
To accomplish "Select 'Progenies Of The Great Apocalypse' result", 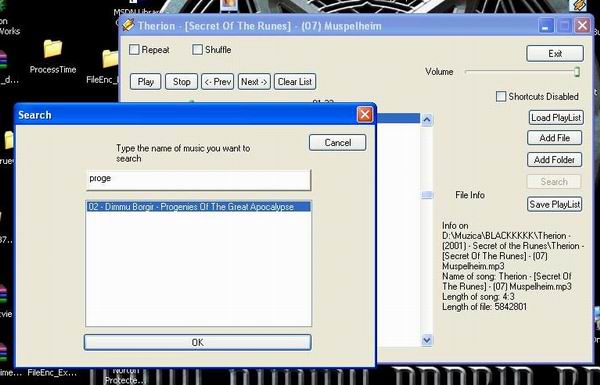I will [x=198, y=207].
